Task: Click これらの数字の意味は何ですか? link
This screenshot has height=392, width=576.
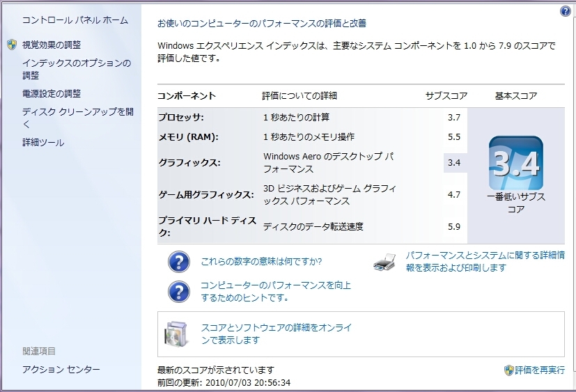Action: click(x=261, y=262)
